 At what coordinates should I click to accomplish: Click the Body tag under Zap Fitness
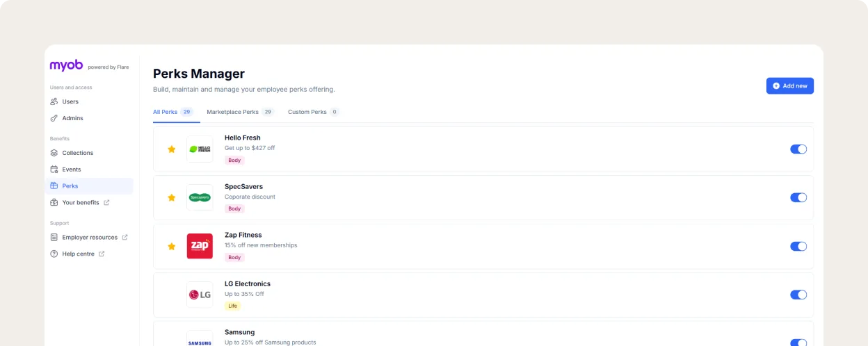pyautogui.click(x=234, y=258)
